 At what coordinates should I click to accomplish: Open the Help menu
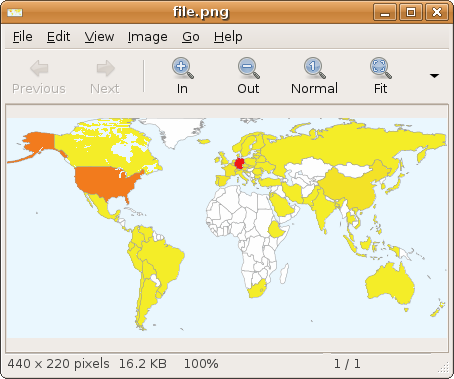(x=228, y=37)
